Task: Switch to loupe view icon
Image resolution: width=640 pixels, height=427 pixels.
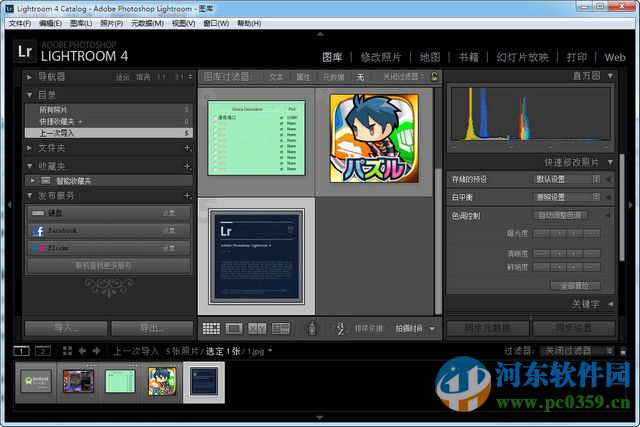Action: (x=234, y=328)
